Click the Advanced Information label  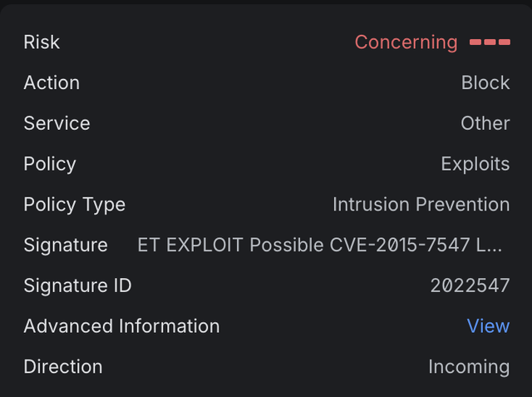click(121, 326)
